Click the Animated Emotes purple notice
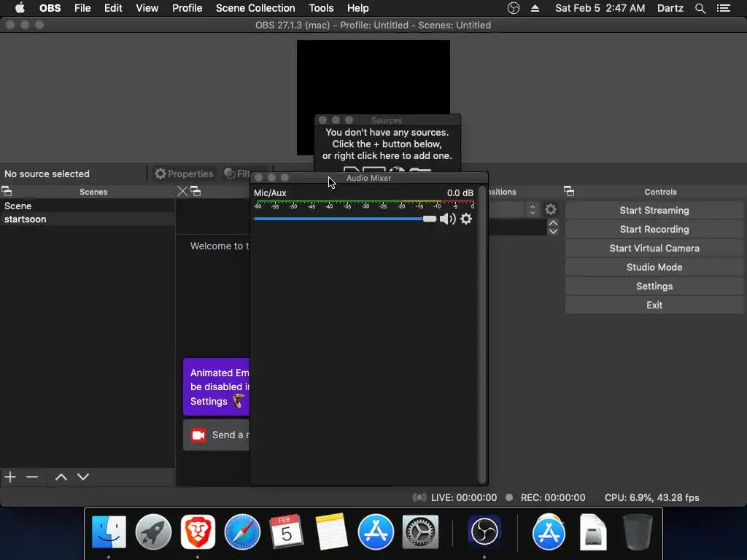Viewport: 747px width, 560px height. (216, 386)
